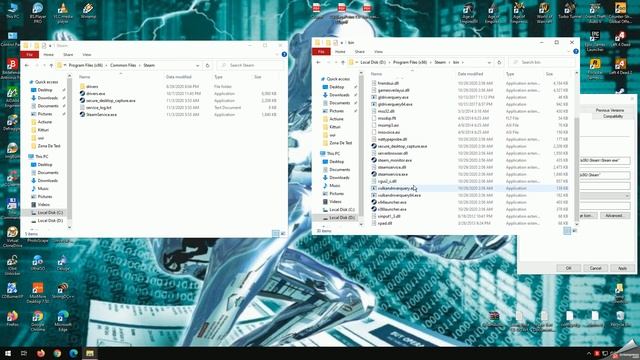Viewport: 640px width, 360px height.
Task: Open File Explorer from the taskbar
Action: coord(90,353)
